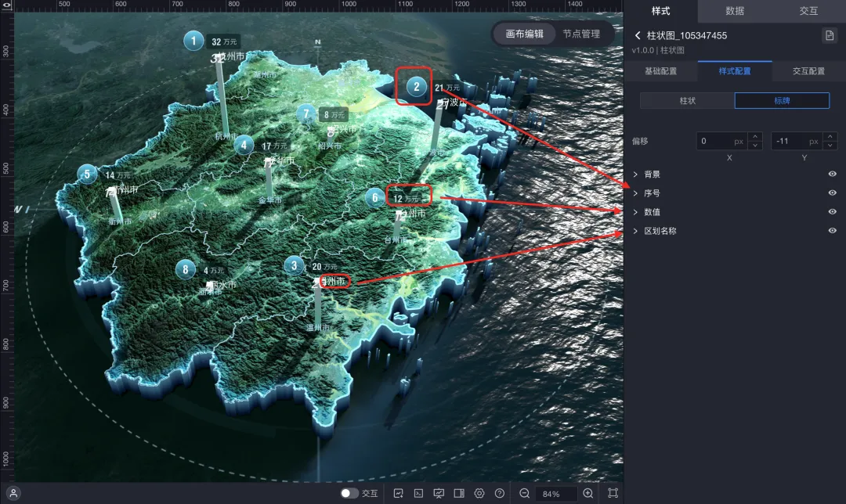Select the 标牌 segment button
The height and width of the screenshot is (504, 846).
[782, 101]
